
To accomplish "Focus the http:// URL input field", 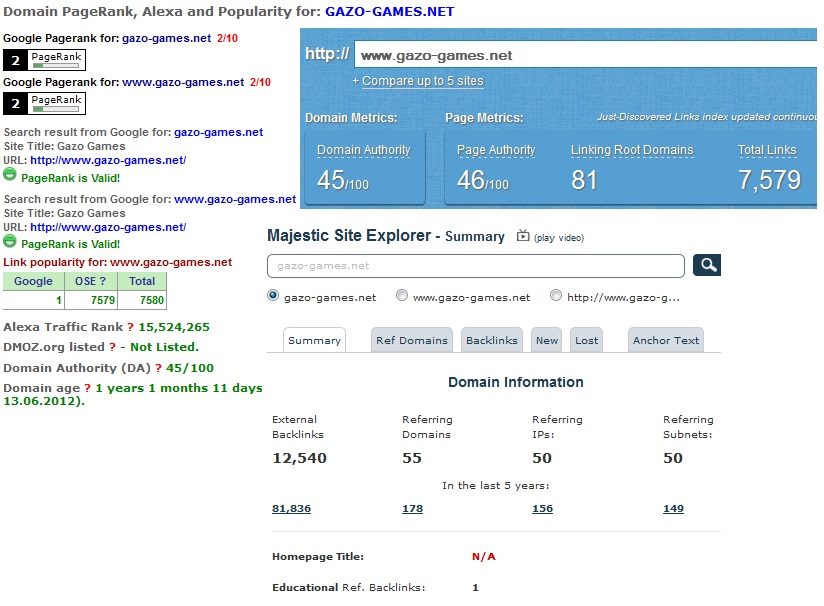I will pyautogui.click(x=585, y=55).
